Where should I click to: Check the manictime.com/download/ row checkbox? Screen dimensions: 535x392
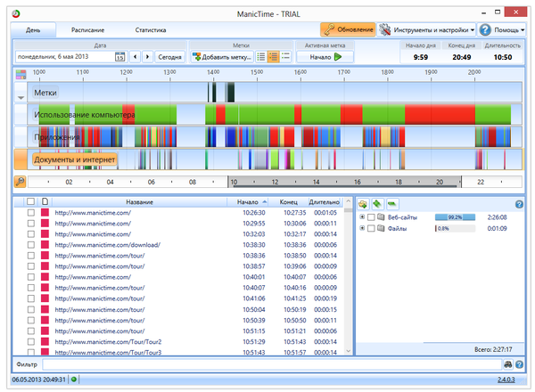coord(31,245)
